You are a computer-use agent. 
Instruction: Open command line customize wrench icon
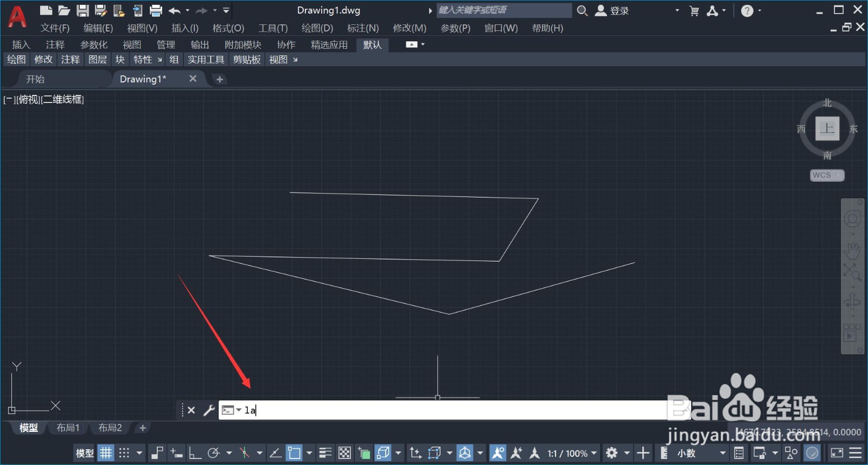[x=209, y=410]
